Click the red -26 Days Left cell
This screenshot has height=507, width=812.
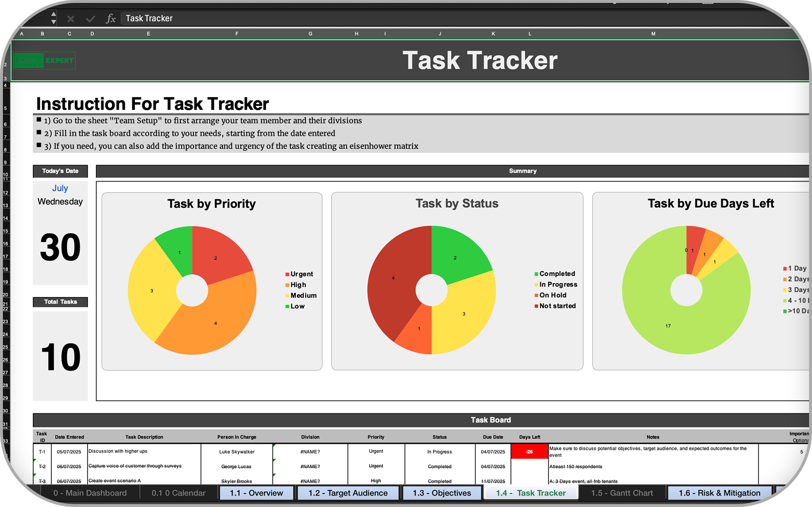[529, 451]
